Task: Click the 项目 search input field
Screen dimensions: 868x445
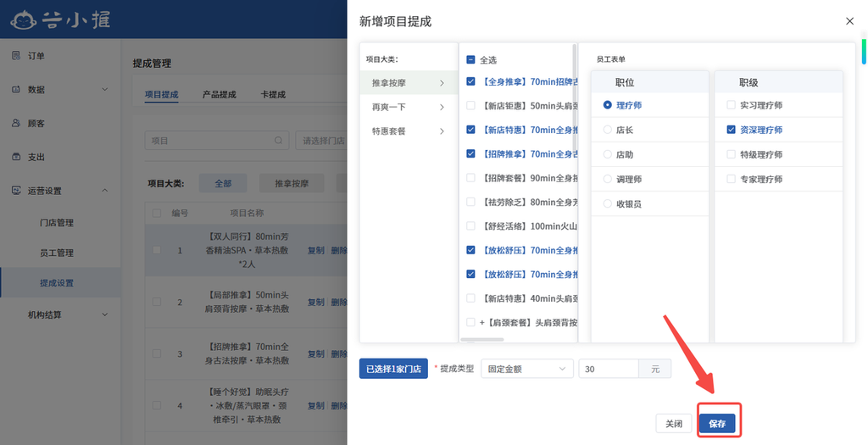Action: coord(216,141)
